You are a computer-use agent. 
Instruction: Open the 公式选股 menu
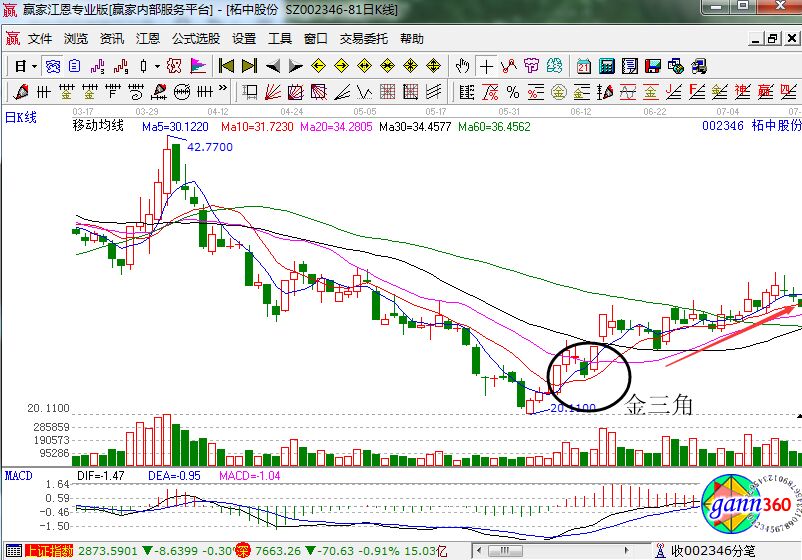coord(195,39)
